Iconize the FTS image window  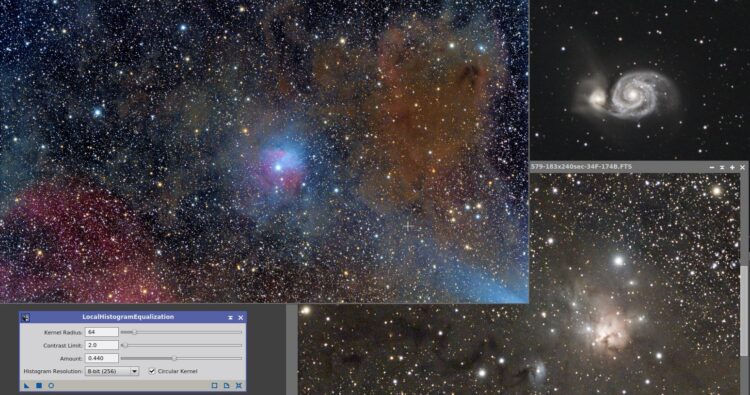coord(712,167)
